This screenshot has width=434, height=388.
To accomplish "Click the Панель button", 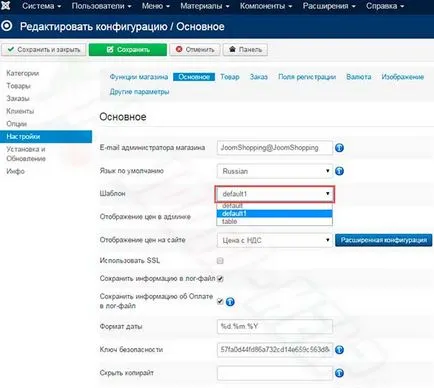I will click(245, 50).
